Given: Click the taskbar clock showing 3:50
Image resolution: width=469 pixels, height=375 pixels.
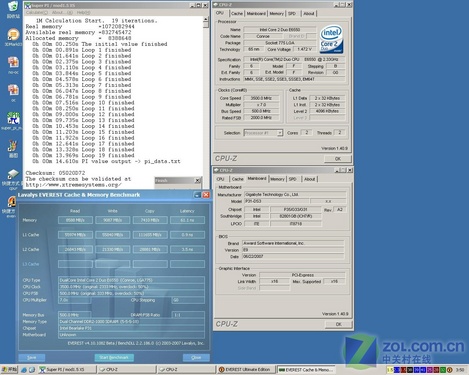Looking at the screenshot, I should click(x=460, y=370).
